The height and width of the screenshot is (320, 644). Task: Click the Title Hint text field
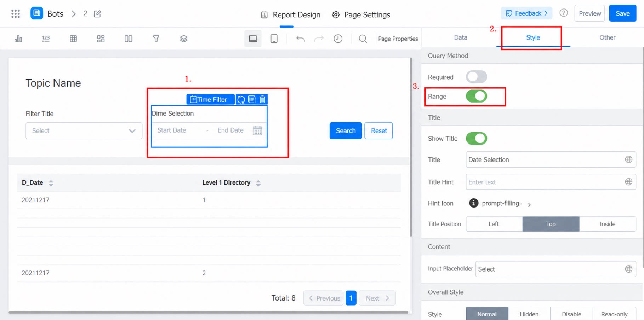click(x=551, y=182)
